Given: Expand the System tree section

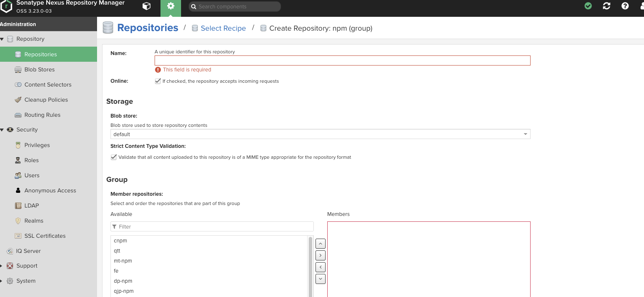Looking at the screenshot, I should pos(1,281).
